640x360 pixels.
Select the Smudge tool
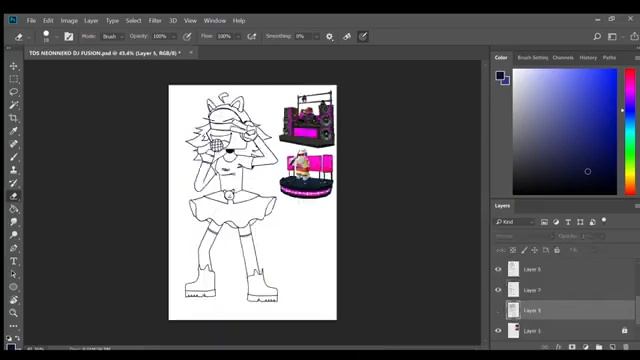13,222
